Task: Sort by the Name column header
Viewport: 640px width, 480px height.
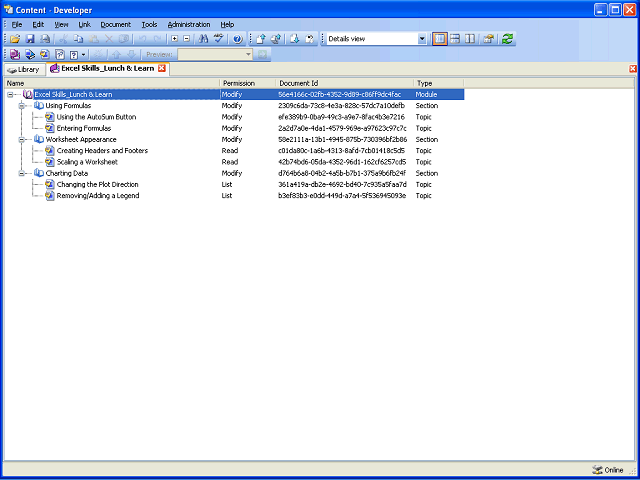Action: [112, 83]
